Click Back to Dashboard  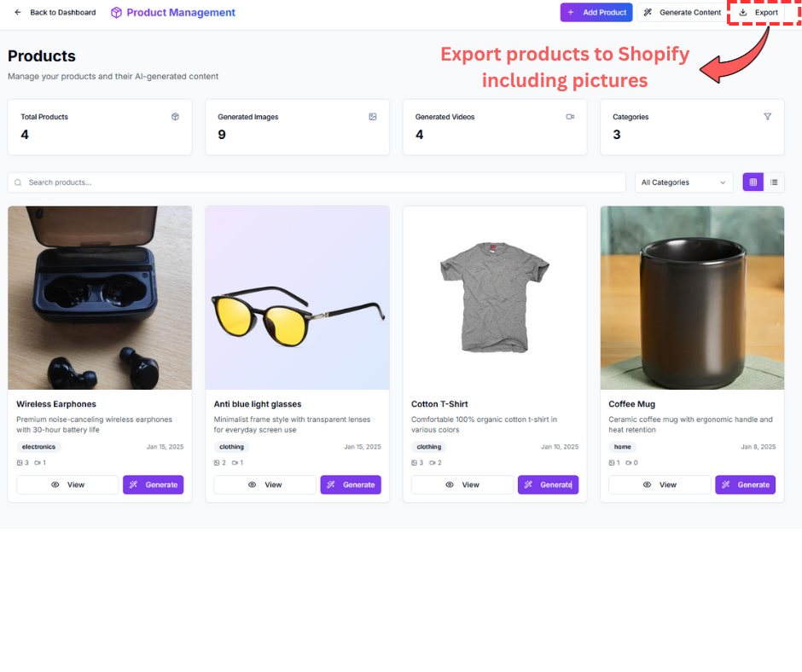coord(62,12)
